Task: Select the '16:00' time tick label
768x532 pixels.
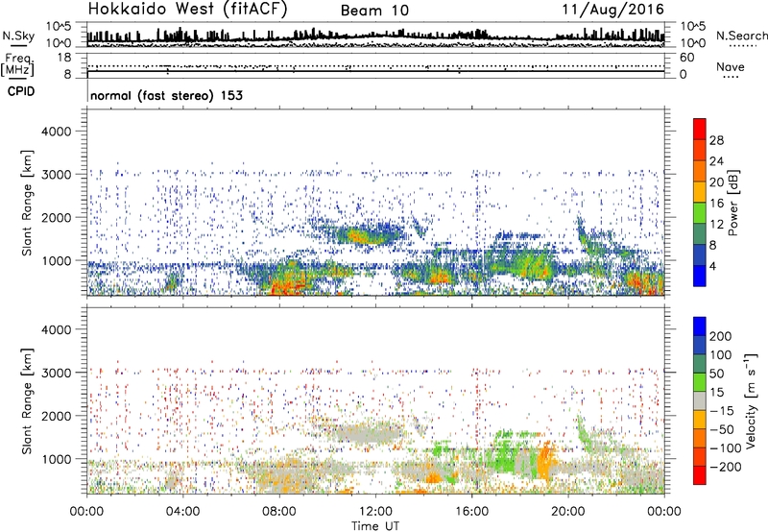Action: pos(471,512)
